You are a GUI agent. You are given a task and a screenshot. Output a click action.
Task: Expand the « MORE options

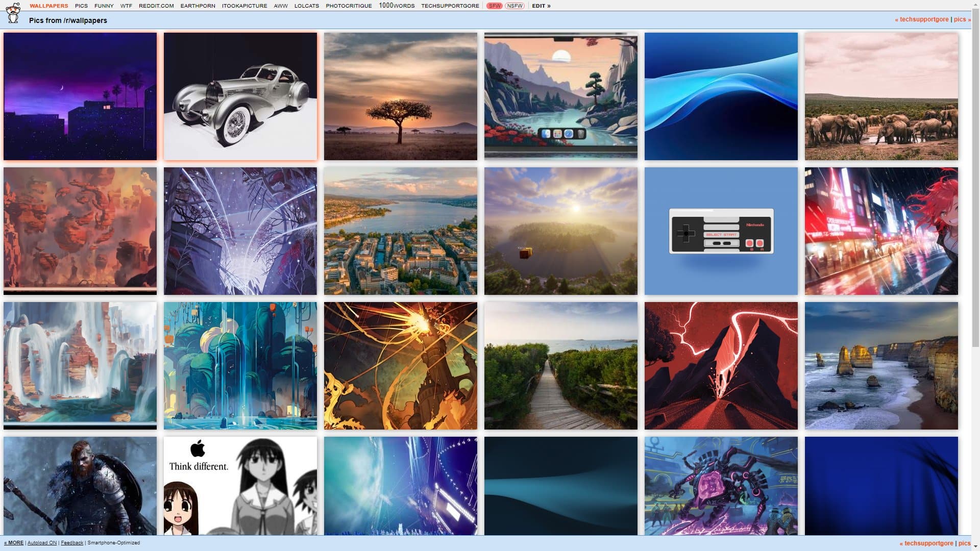tap(13, 543)
